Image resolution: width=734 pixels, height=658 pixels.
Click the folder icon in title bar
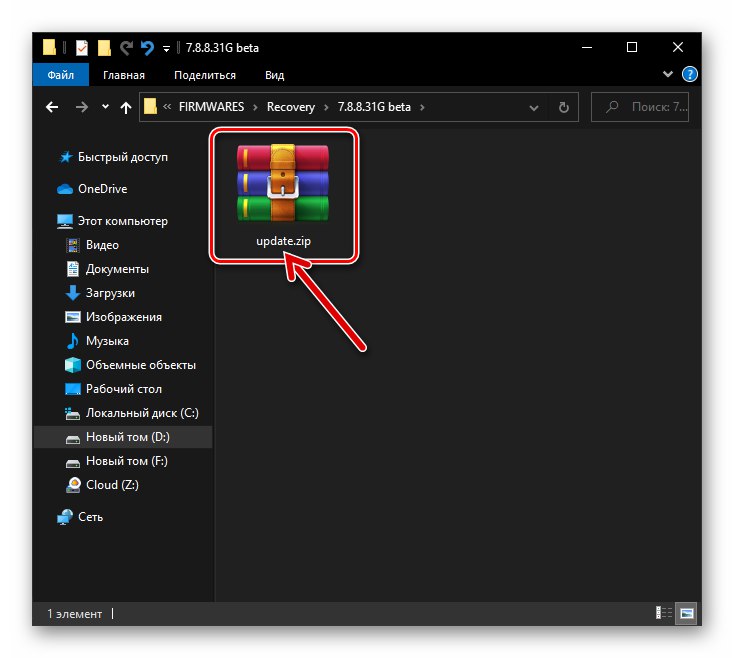[x=49, y=47]
